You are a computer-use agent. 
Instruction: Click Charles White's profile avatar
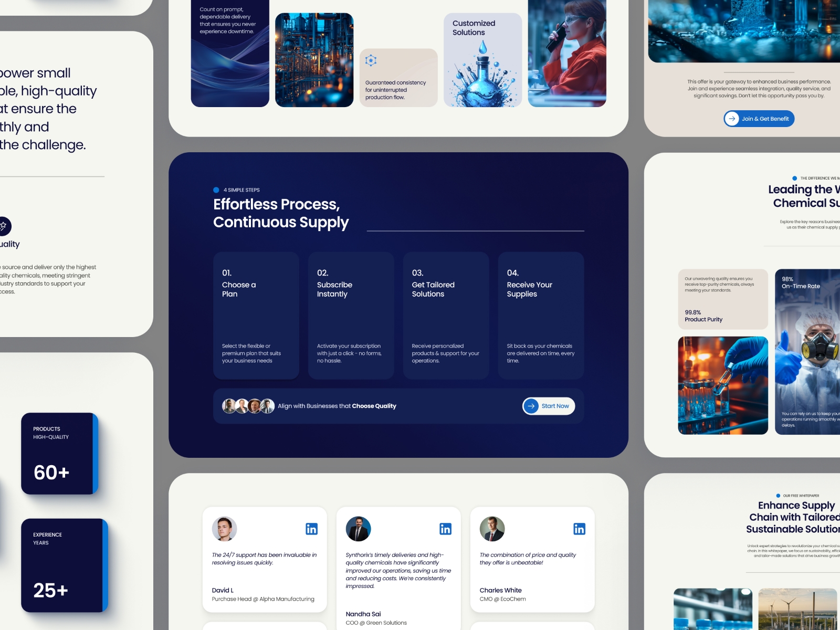pos(492,529)
